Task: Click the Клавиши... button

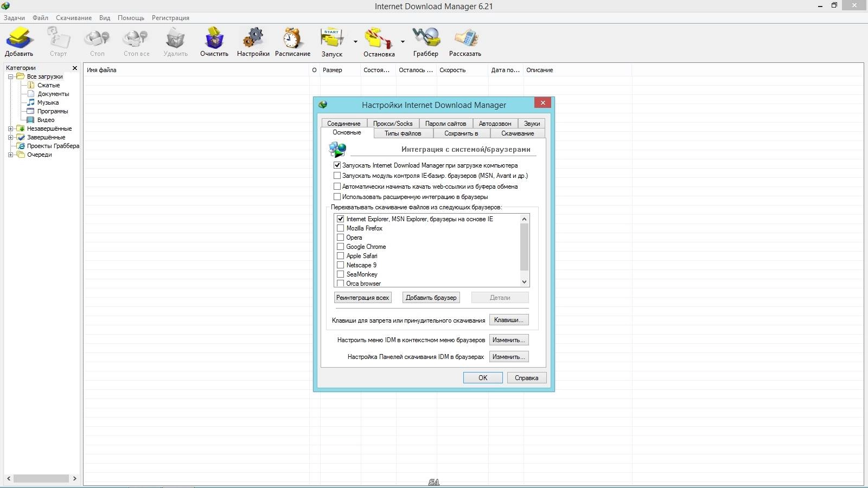Action: click(509, 320)
